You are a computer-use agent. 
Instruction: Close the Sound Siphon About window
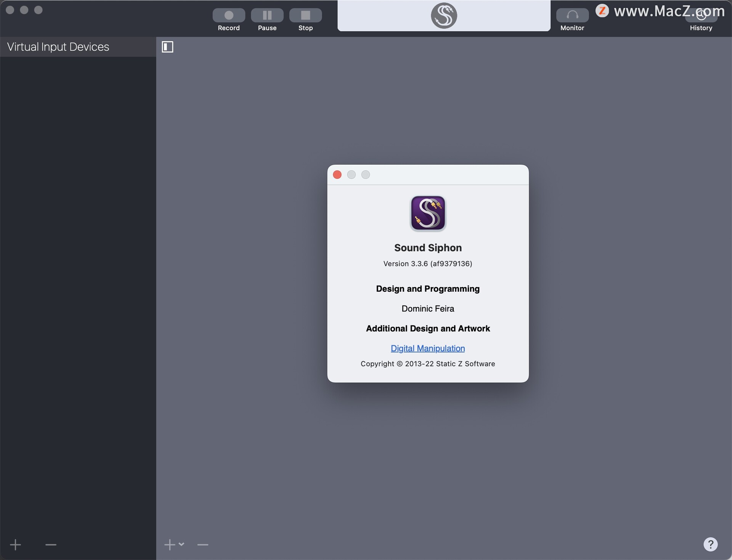pos(337,175)
